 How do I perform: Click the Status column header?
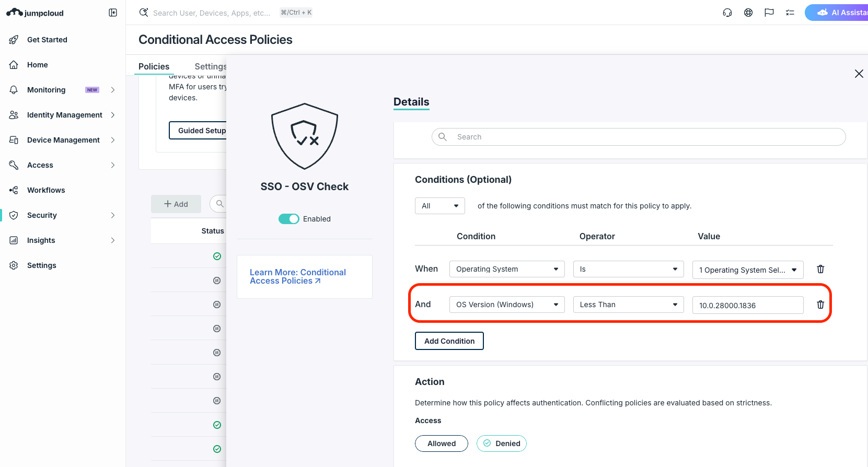213,231
